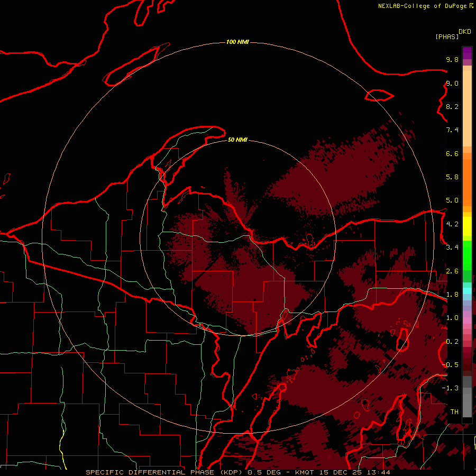Click the 1.8 value on color scale
The image size is (476, 476).
click(x=452, y=295)
